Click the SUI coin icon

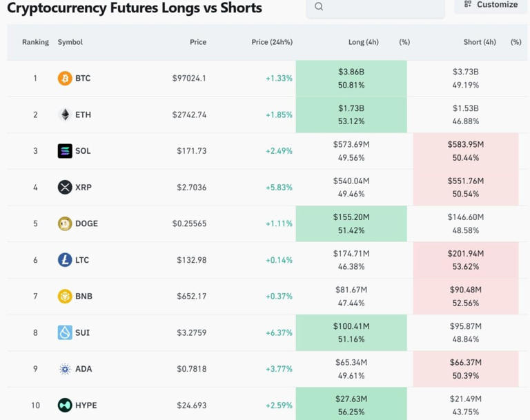point(65,332)
